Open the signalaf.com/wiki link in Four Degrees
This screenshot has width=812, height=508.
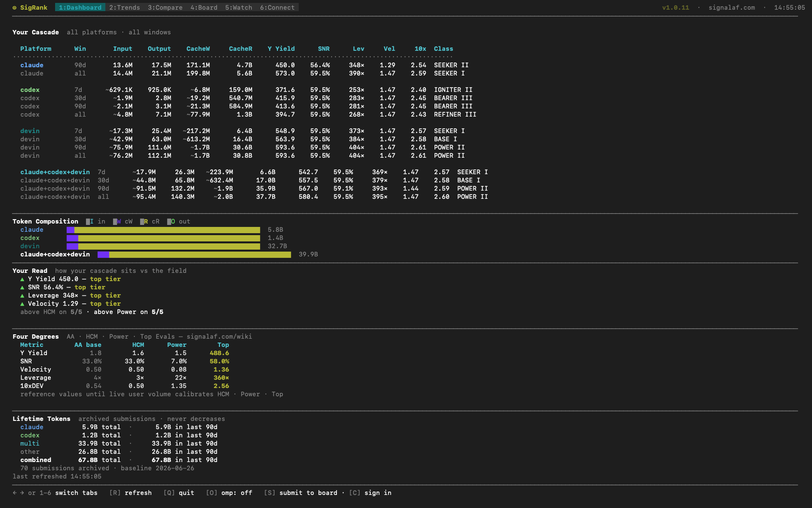pos(219,337)
